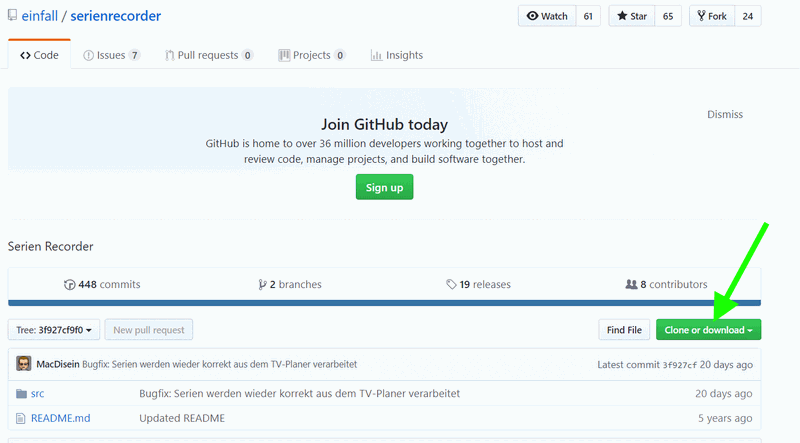Expand the Tree: 3f927cf9f0 dropdown

tap(54, 330)
